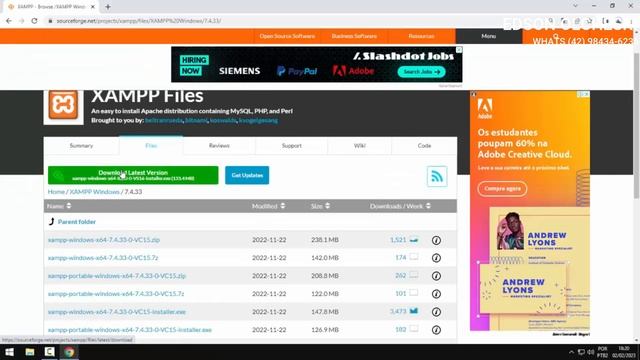Screen dimensions: 640x360
Task: Close the Slashdot Jobs banner ad
Action: (459, 49)
